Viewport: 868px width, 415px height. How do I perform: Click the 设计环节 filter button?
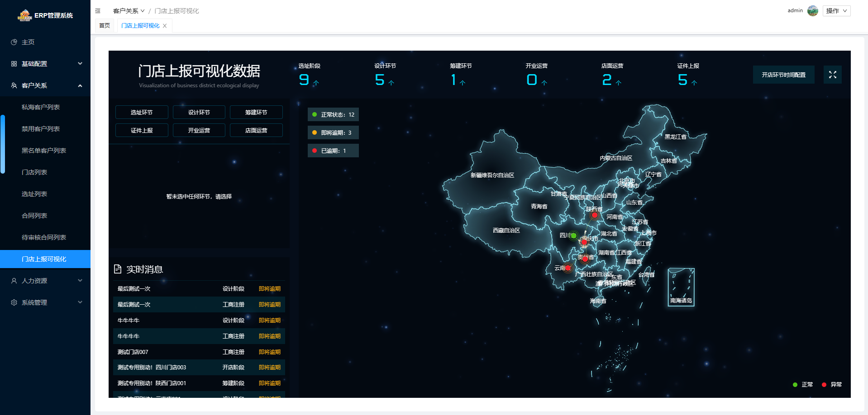[x=199, y=112]
